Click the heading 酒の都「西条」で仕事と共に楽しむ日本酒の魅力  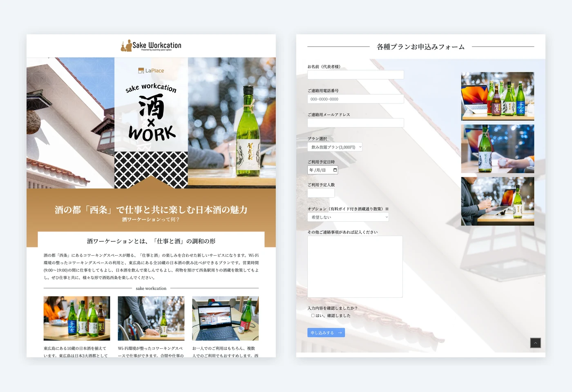coord(151,210)
